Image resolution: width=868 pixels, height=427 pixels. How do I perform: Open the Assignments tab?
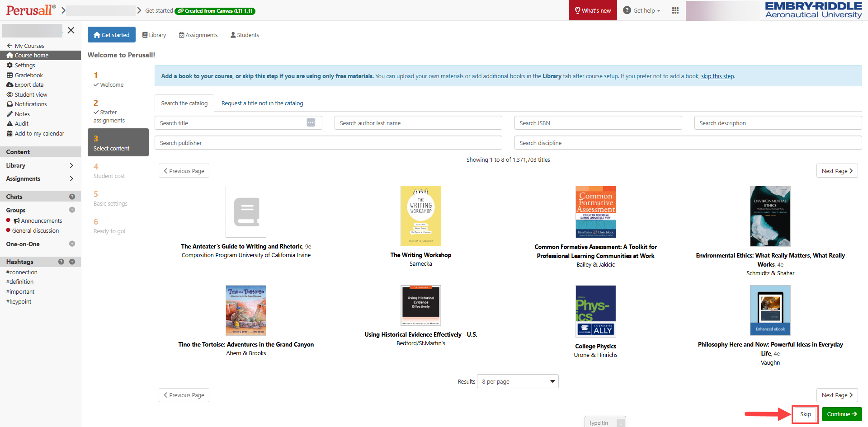click(198, 35)
